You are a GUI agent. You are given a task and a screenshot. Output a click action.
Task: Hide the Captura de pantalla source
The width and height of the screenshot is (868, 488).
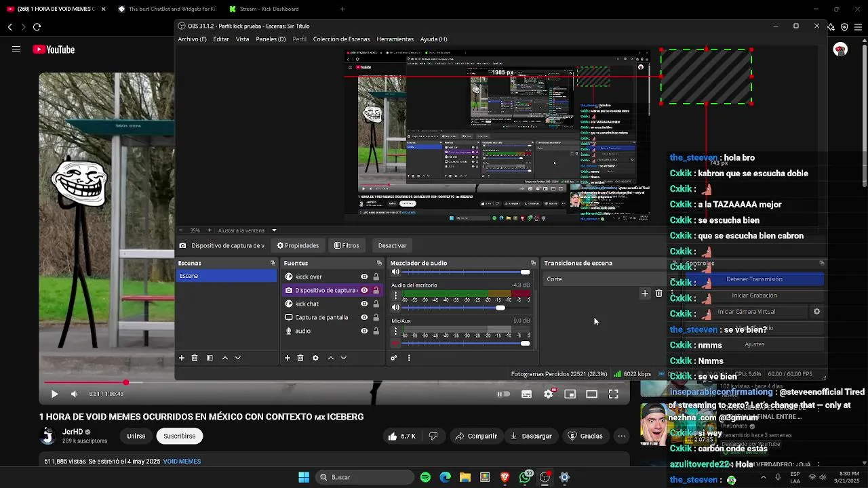[x=364, y=317]
